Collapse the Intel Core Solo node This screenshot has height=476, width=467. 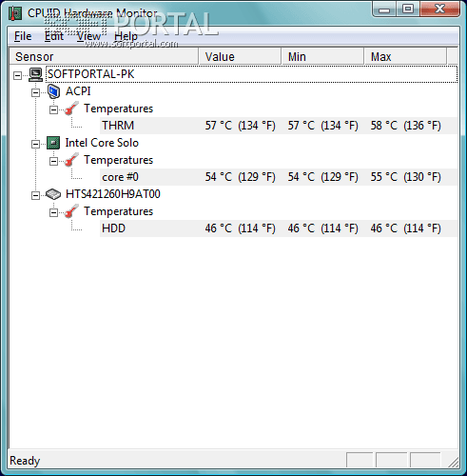(35, 144)
